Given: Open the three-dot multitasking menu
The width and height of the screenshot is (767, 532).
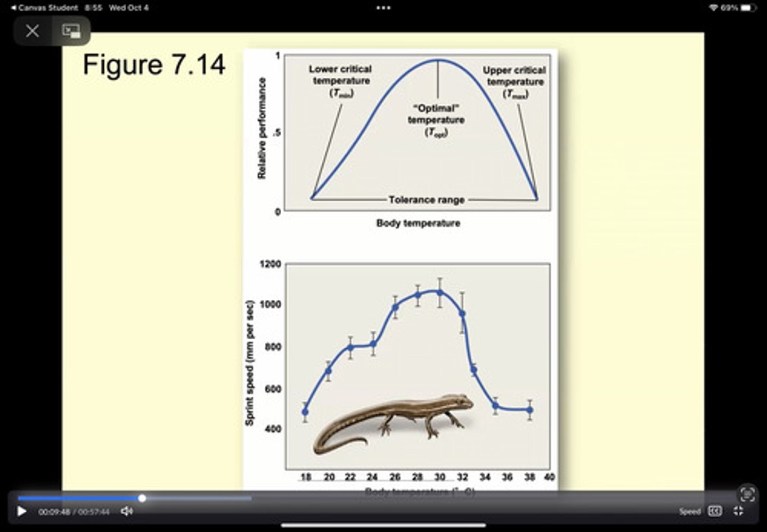Looking at the screenshot, I should click(383, 8).
